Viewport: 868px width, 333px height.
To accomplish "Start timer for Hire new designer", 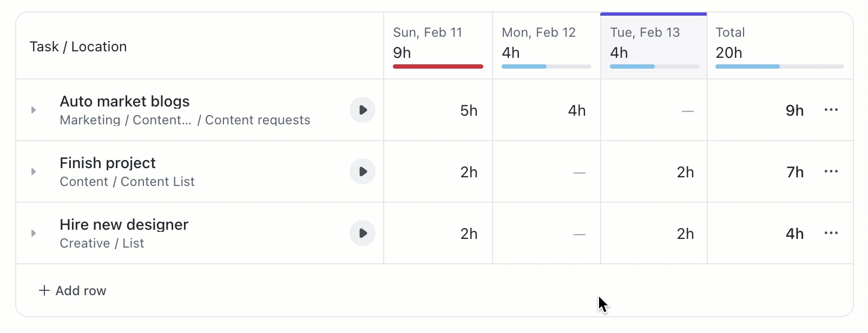I will (363, 233).
